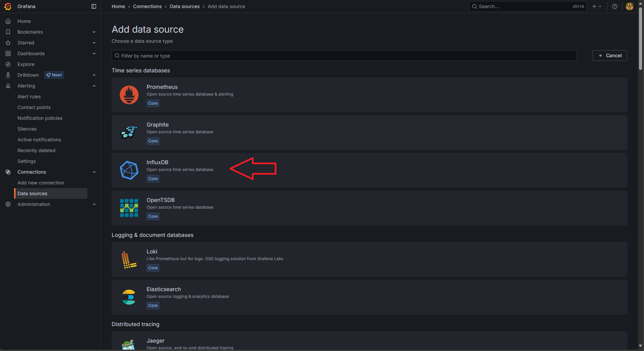This screenshot has width=644, height=351.
Task: Click the vertical page scrollbar thumb
Action: pyautogui.click(x=641, y=39)
